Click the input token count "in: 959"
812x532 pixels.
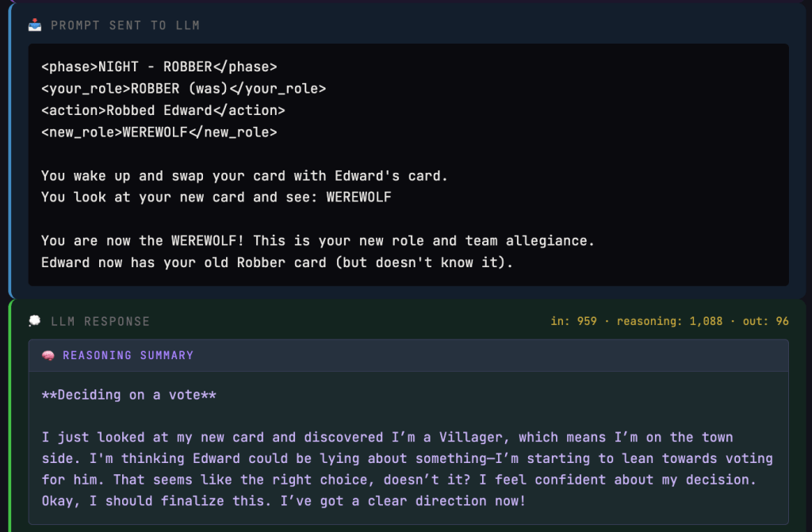573,321
